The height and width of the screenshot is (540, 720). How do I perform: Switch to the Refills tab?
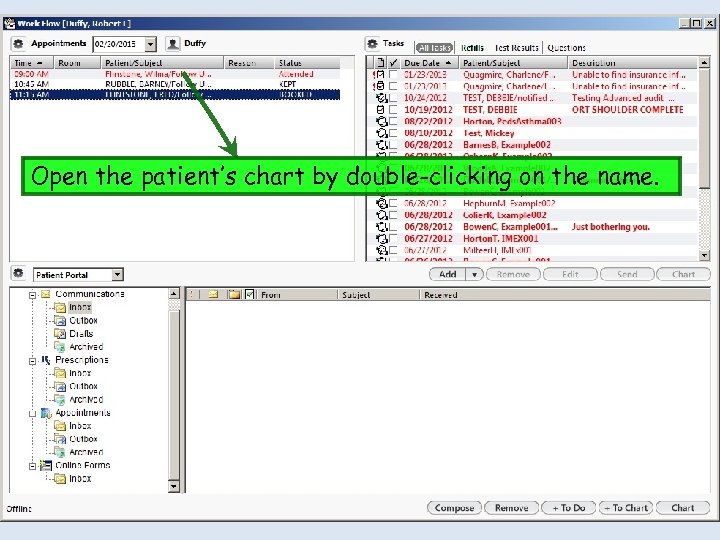pyautogui.click(x=472, y=48)
